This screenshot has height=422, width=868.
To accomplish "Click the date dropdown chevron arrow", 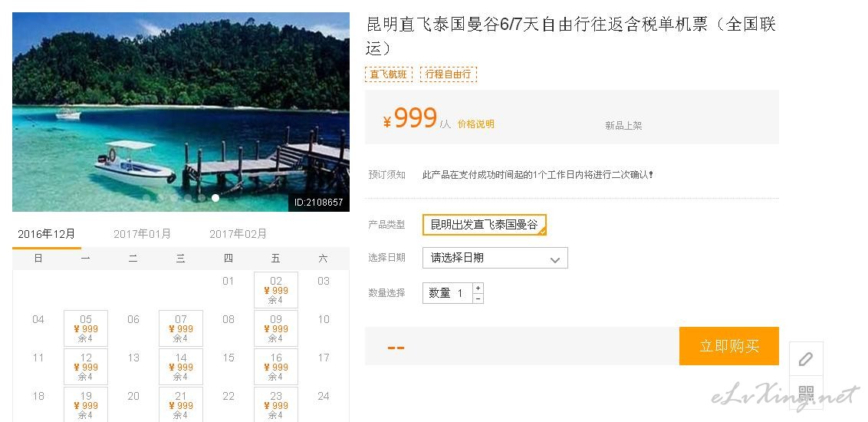I will [555, 260].
